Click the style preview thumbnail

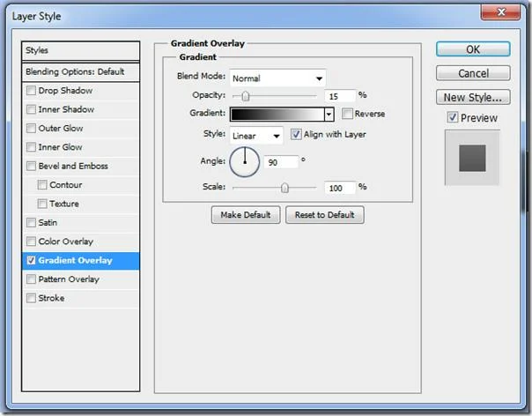tap(472, 158)
